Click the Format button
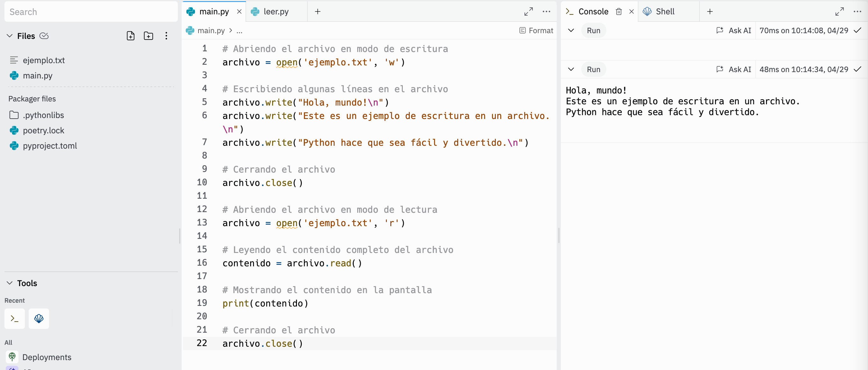This screenshot has height=370, width=868. click(536, 30)
